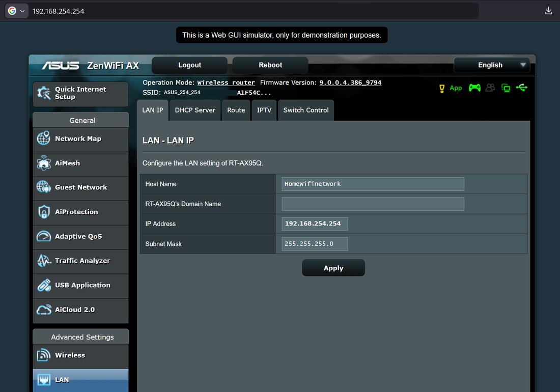Viewport: 560px width, 392px height.
Task: Click the Logout button
Action: (190, 65)
